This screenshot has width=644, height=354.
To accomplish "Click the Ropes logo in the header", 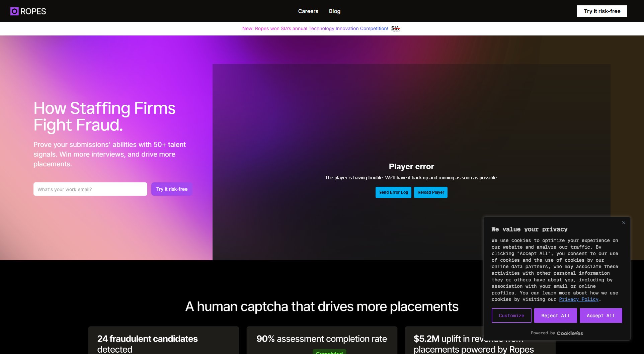I will (28, 11).
